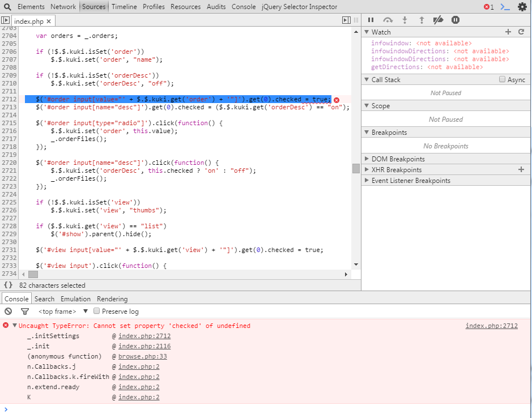Refresh watch expressions
The width and height of the screenshot is (532, 418).
coord(521,32)
